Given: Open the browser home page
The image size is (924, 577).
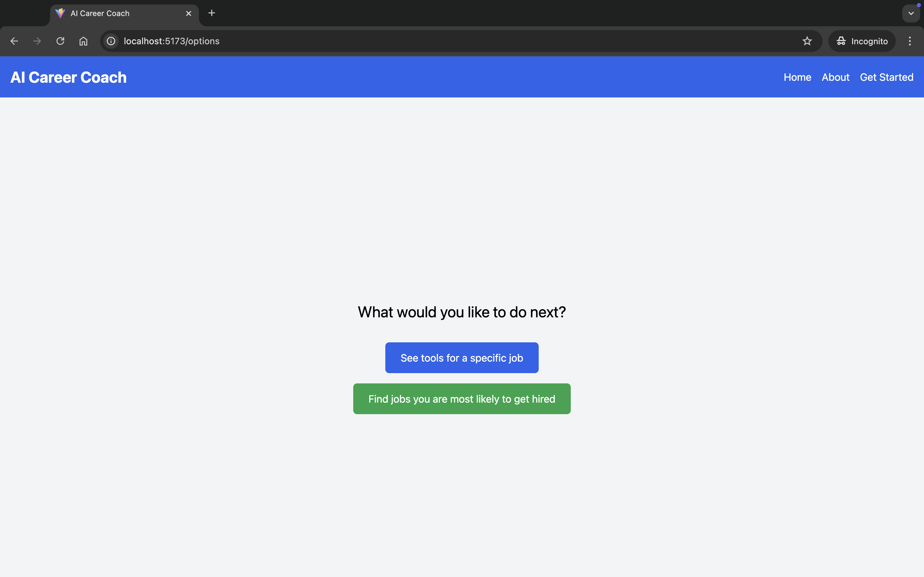Looking at the screenshot, I should coord(83,41).
